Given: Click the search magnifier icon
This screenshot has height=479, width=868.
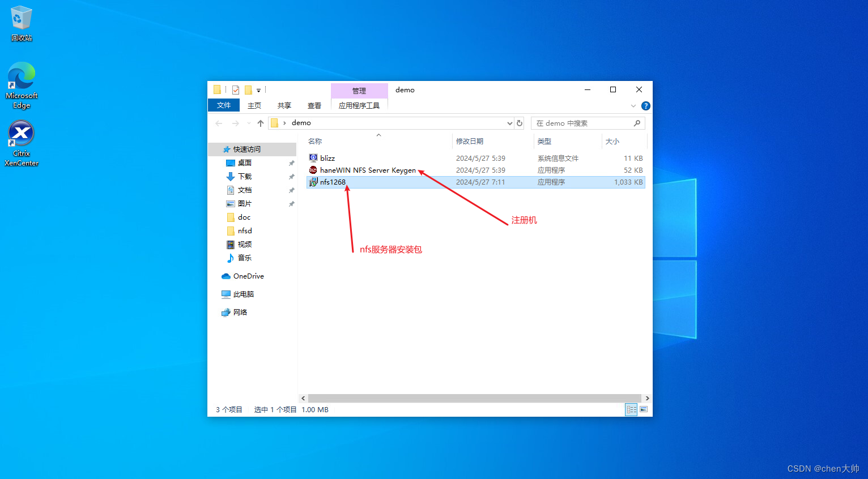Looking at the screenshot, I should 637,123.
